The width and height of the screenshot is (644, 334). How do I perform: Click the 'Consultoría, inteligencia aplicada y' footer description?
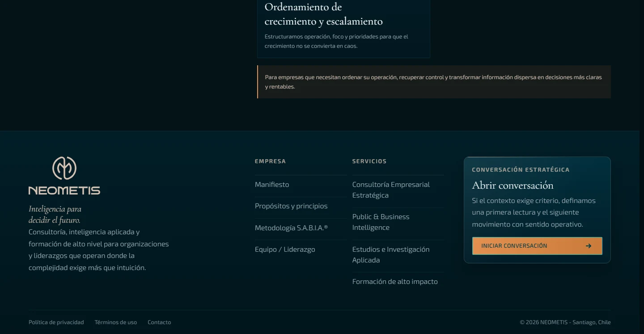pos(99,250)
